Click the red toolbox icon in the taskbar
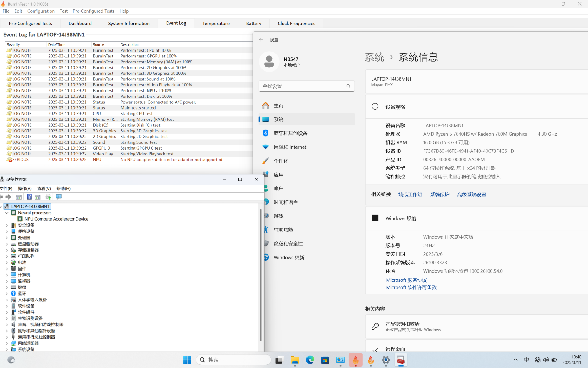The image size is (588, 368). click(x=401, y=360)
